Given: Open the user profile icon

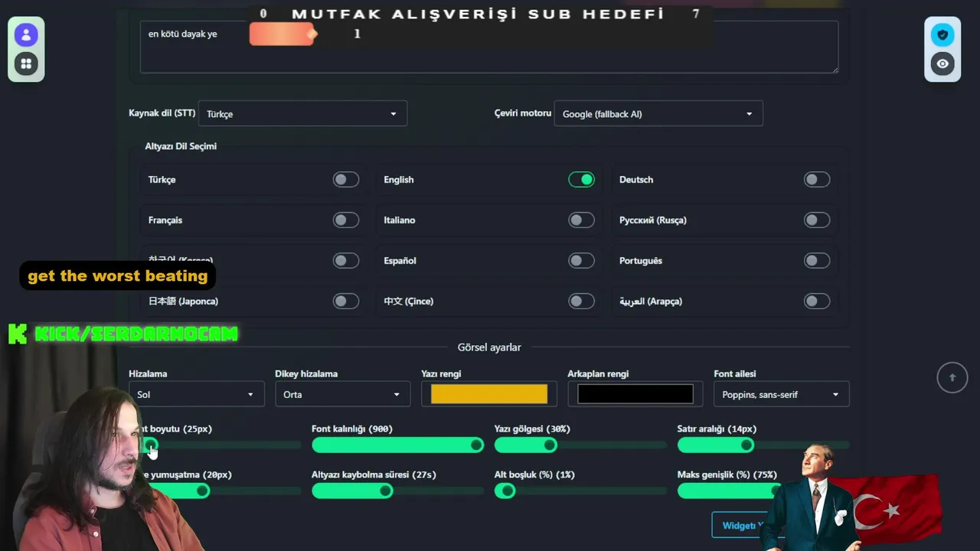Looking at the screenshot, I should click(26, 34).
